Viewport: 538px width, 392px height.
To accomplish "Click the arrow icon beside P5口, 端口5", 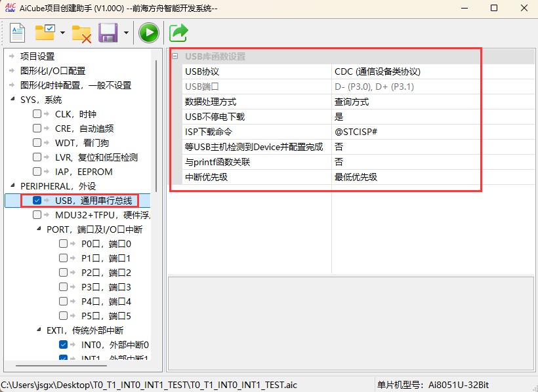I will [73, 315].
